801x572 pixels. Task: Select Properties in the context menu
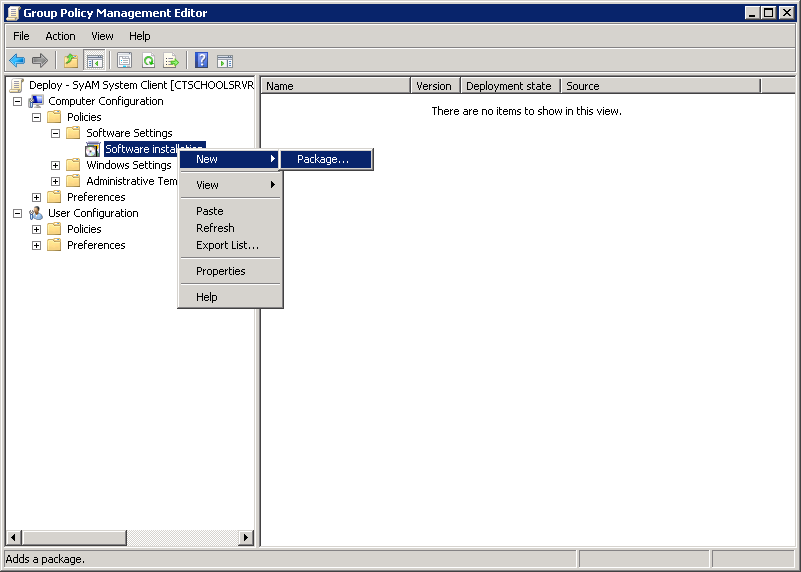click(x=220, y=271)
